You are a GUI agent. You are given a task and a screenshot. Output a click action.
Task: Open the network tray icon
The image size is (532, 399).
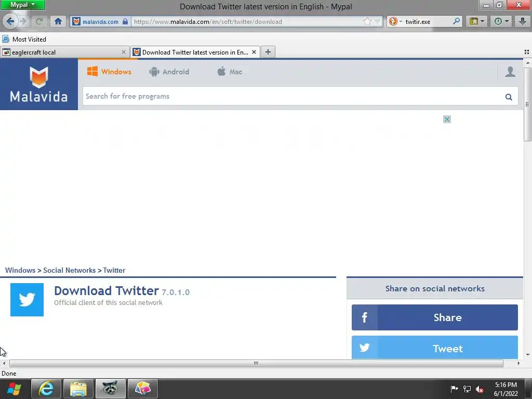(467, 389)
